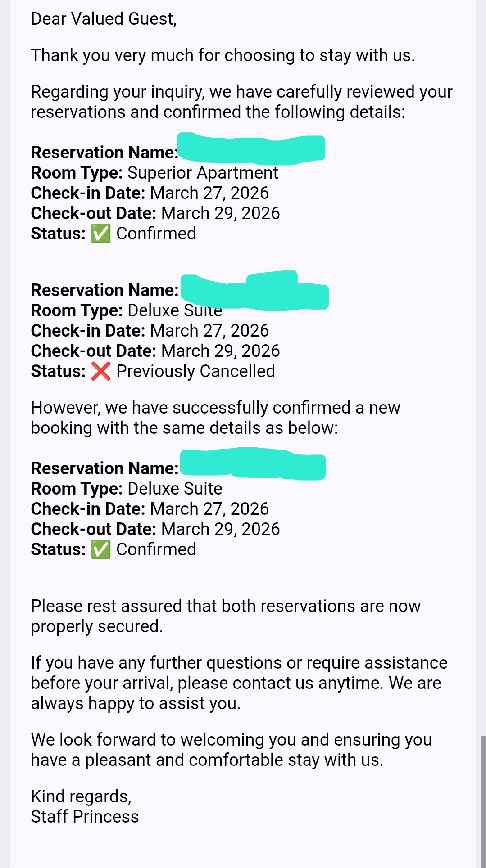This screenshot has width=486, height=868.
Task: Click "Thank you very much" opening line
Action: [x=223, y=55]
